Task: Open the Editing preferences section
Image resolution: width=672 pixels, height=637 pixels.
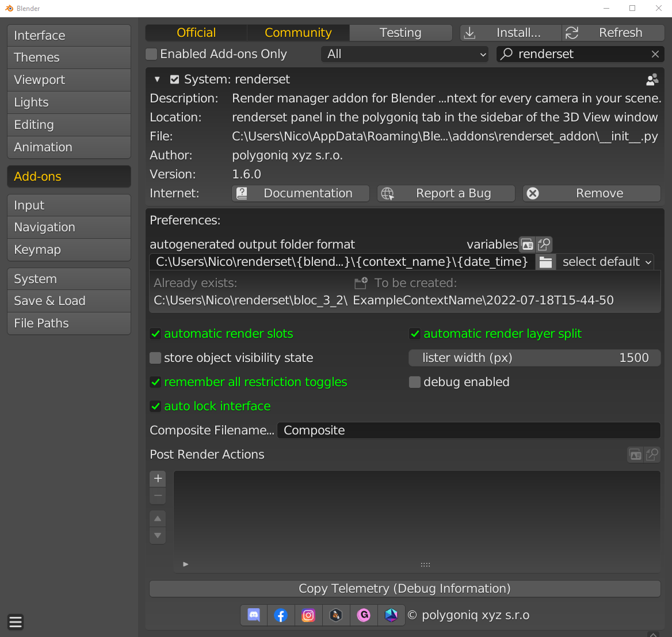Action: coord(69,125)
